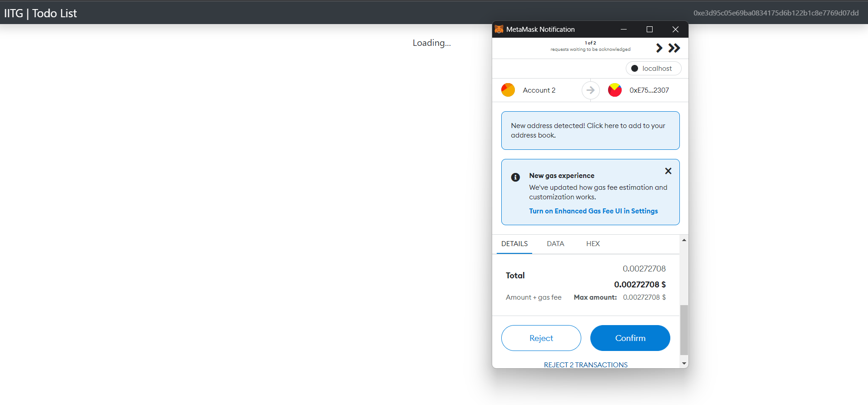This screenshot has height=405, width=868.
Task: Click the info icon in gas notice
Action: point(515,177)
